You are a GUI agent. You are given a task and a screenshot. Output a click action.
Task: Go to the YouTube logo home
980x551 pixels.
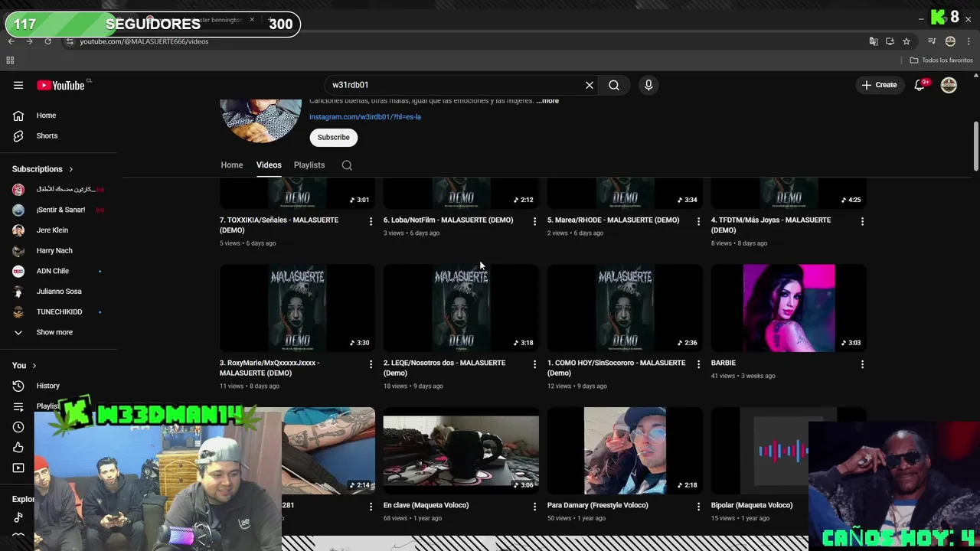[60, 85]
